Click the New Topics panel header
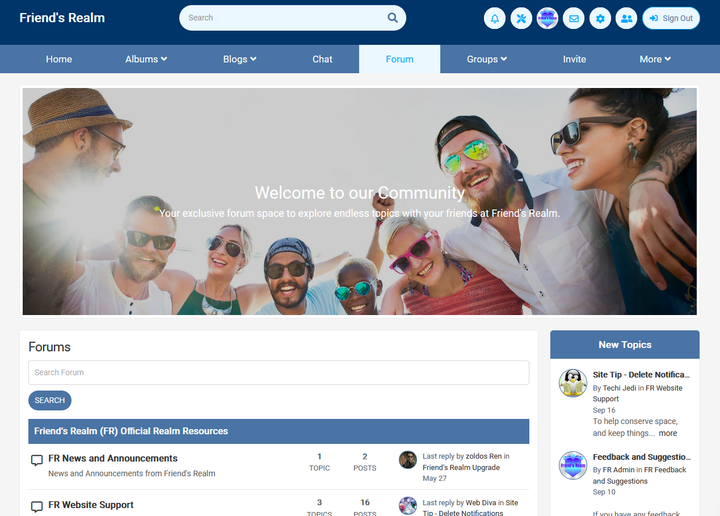This screenshot has width=720, height=516. 625,344
